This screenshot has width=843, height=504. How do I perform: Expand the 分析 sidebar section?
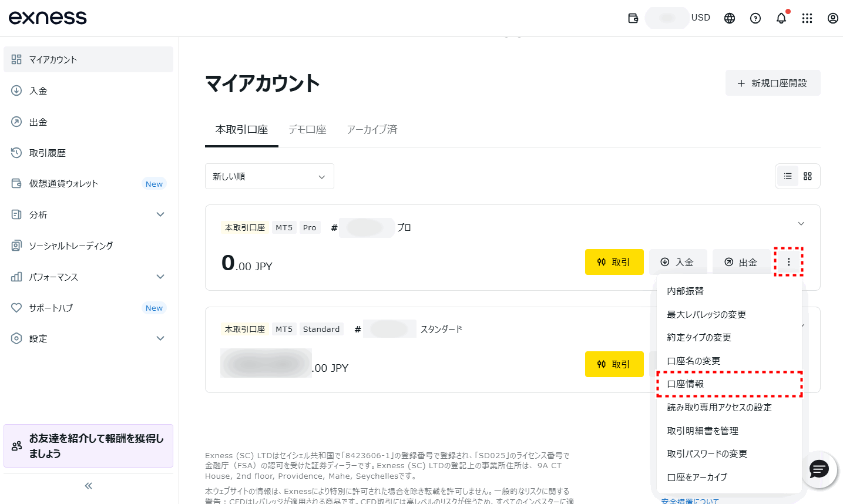(x=88, y=214)
